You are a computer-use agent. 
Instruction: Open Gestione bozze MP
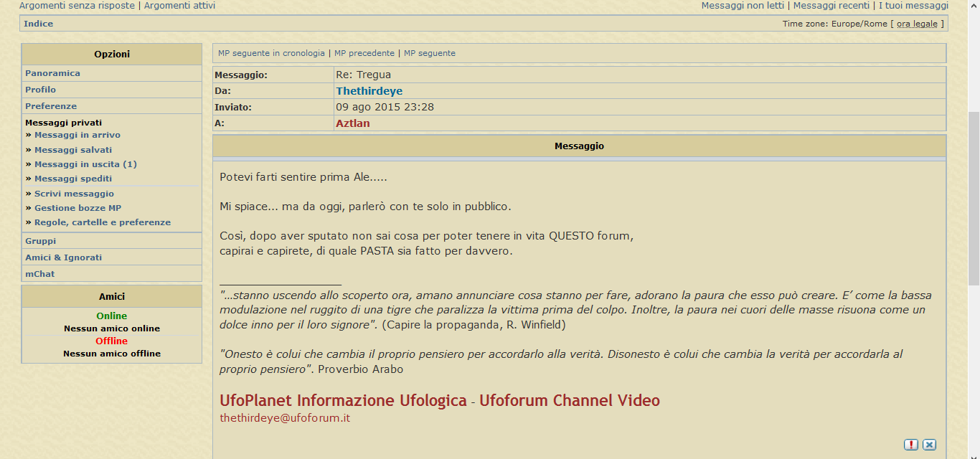[77, 208]
